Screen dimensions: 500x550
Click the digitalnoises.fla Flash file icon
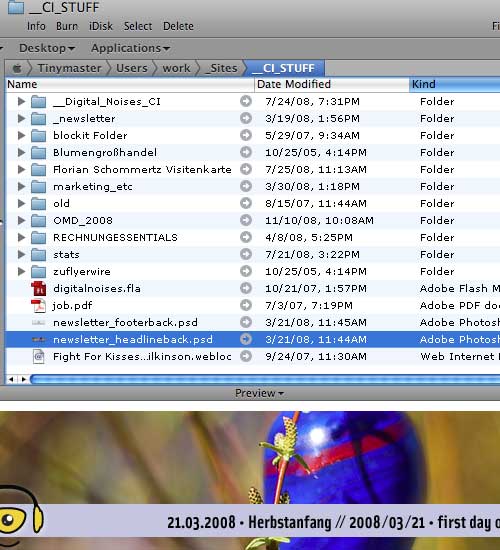38,288
